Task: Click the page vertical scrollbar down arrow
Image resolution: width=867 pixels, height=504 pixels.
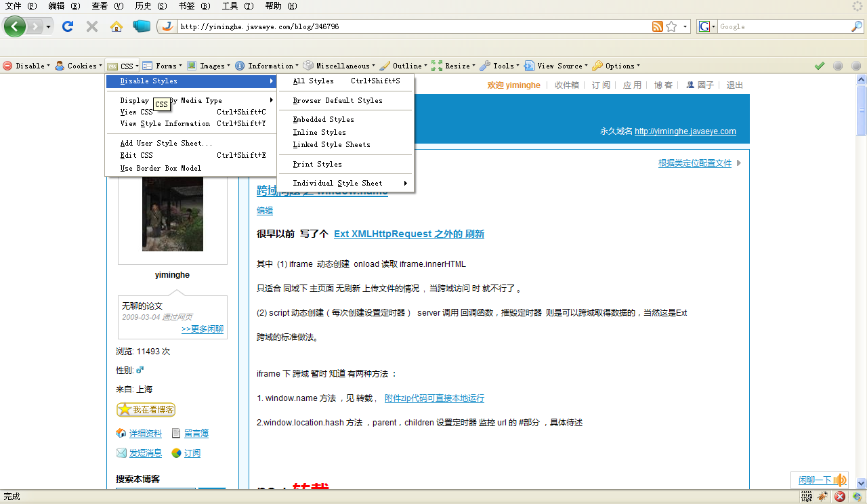Action: (862, 484)
